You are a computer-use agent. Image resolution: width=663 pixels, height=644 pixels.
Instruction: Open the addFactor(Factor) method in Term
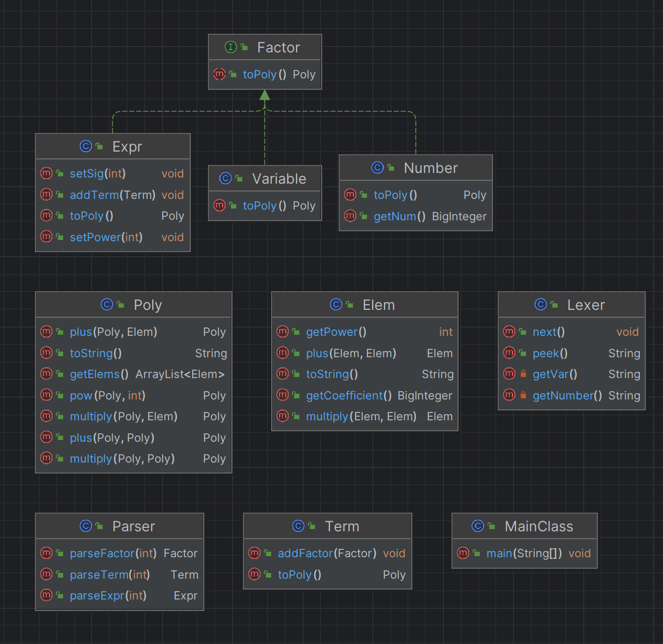pyautogui.click(x=327, y=553)
